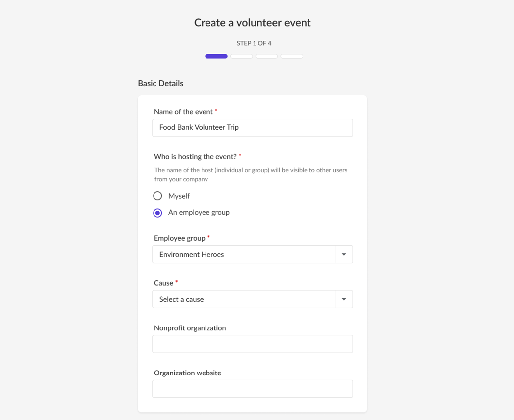Screen dimensions: 514x420
Task: Click the "Basic Details" section heading
Action: [160, 83]
